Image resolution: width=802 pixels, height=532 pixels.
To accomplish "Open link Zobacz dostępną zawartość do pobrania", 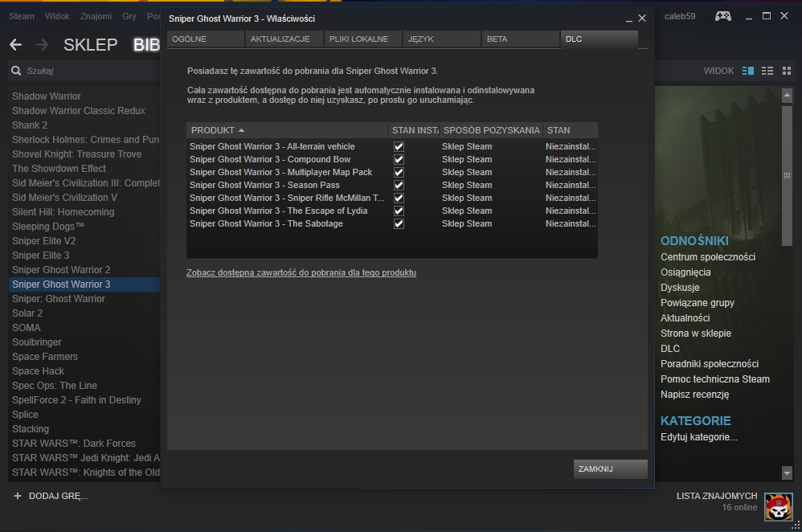I will tap(301, 272).
